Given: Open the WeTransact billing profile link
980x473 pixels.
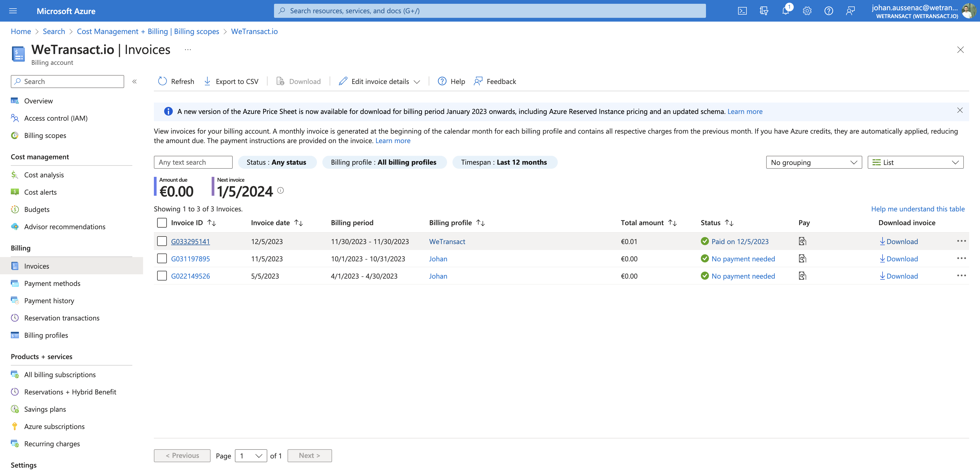Looking at the screenshot, I should pos(447,242).
